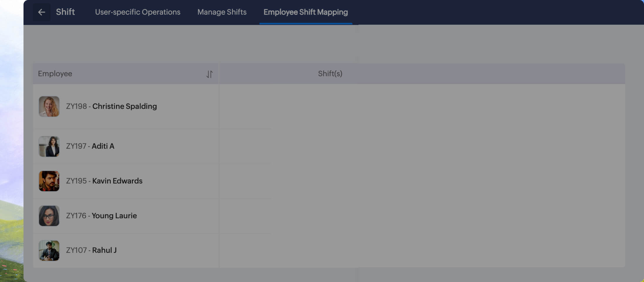Image resolution: width=644 pixels, height=282 pixels.
Task: Click the Employee column header
Action: coord(55,74)
